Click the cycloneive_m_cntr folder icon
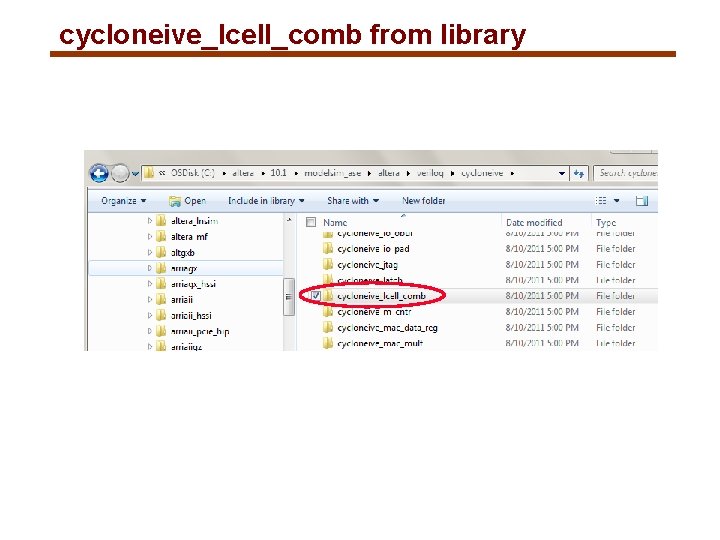This screenshot has width=720, height=540. coord(328,312)
